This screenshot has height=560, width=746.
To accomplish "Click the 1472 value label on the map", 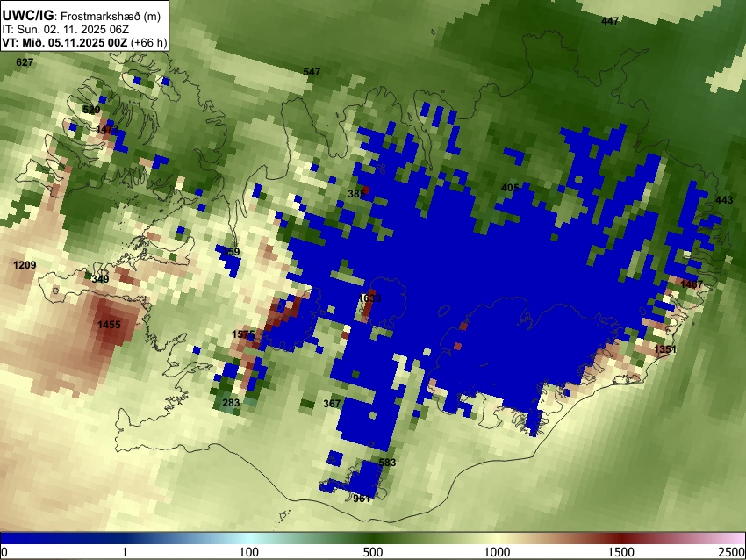I will click(x=107, y=129).
